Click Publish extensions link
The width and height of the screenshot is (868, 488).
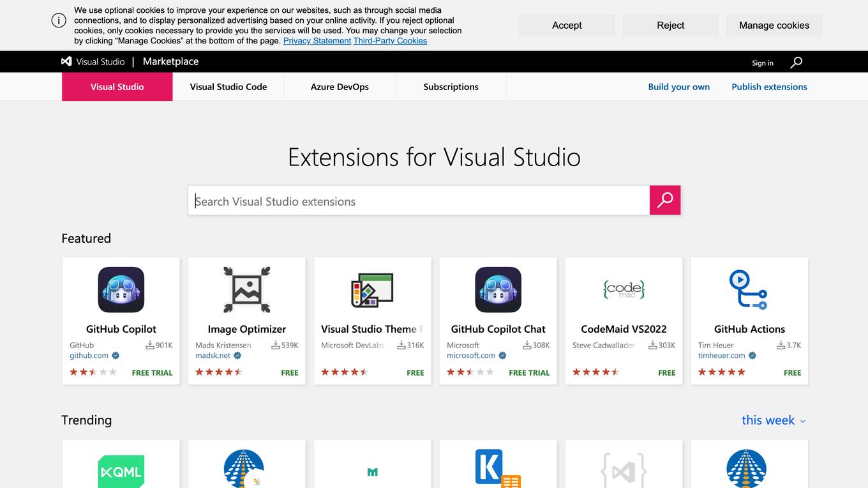coord(769,87)
